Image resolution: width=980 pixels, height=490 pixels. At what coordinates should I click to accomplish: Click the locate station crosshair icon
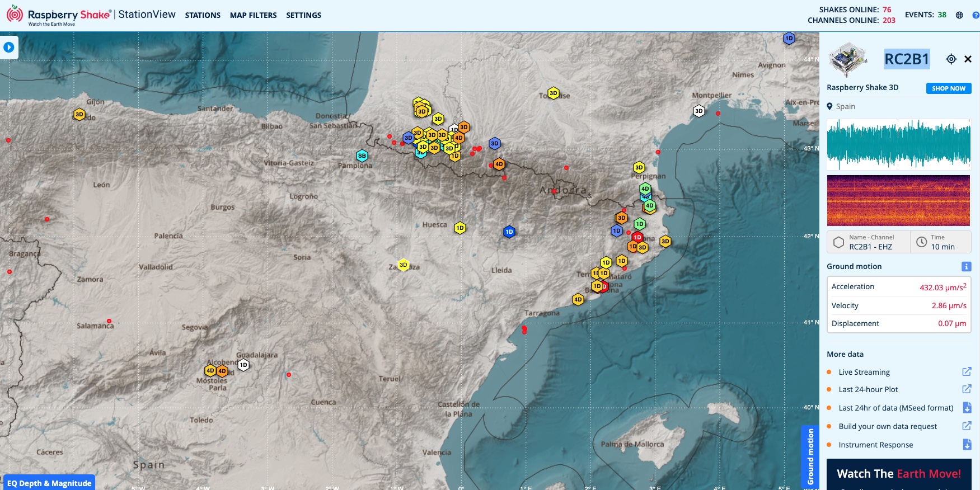point(951,59)
